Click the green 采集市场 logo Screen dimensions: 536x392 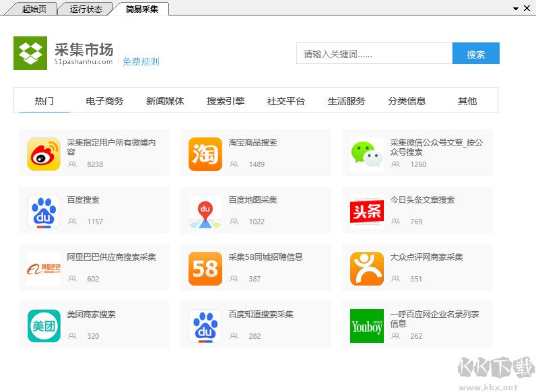coord(30,53)
